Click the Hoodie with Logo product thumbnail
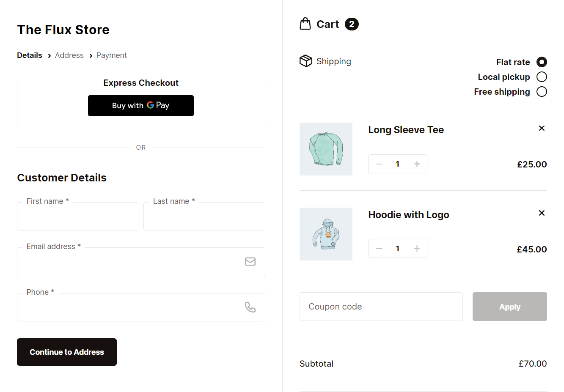564x392 pixels. point(326,234)
